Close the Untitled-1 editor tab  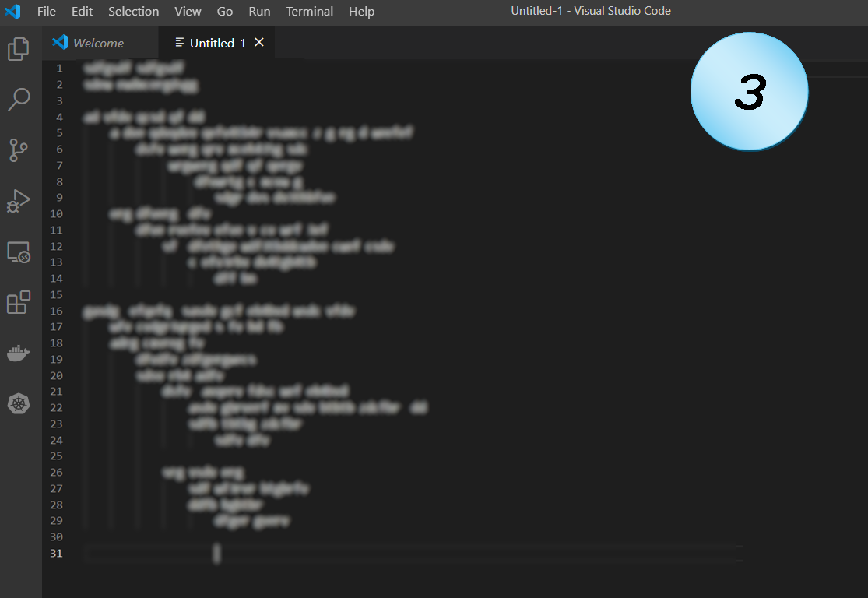click(259, 42)
